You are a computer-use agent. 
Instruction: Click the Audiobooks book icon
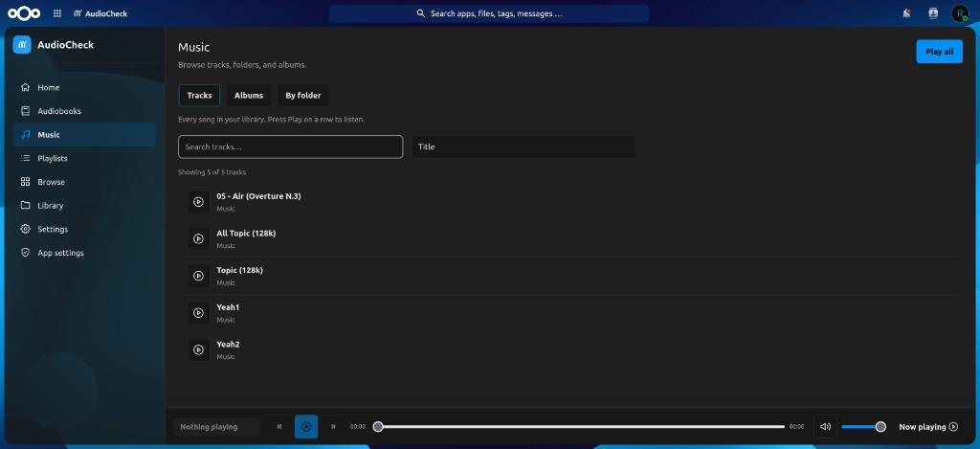click(25, 111)
